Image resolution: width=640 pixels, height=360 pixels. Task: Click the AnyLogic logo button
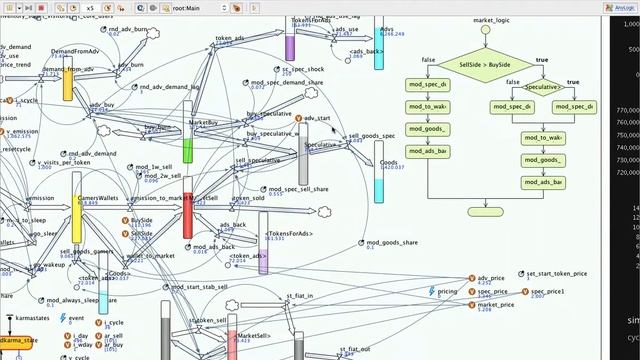(620, 8)
